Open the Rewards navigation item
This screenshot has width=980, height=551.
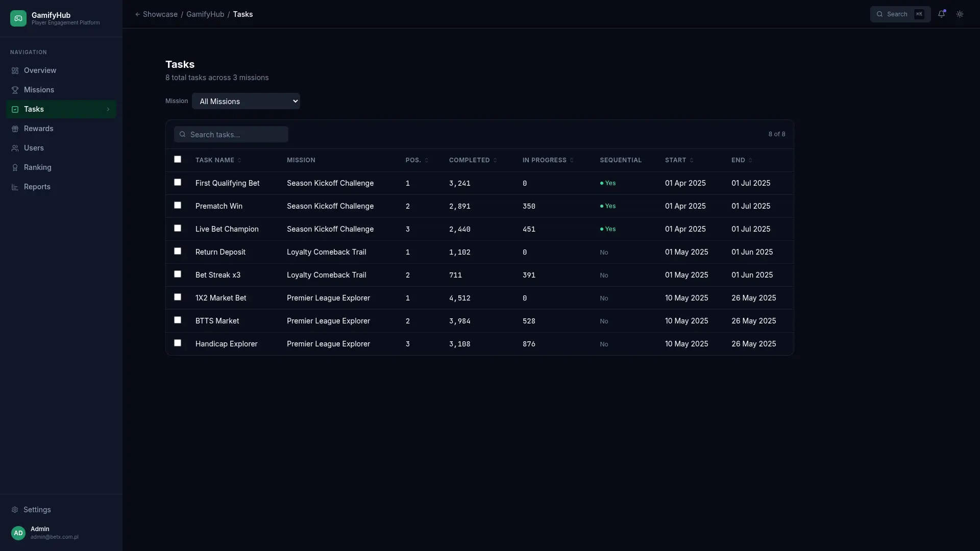[61, 129]
